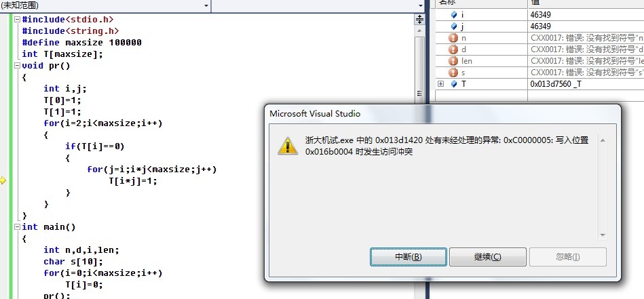Click the dialog message scrollbar down arrow

point(603,235)
